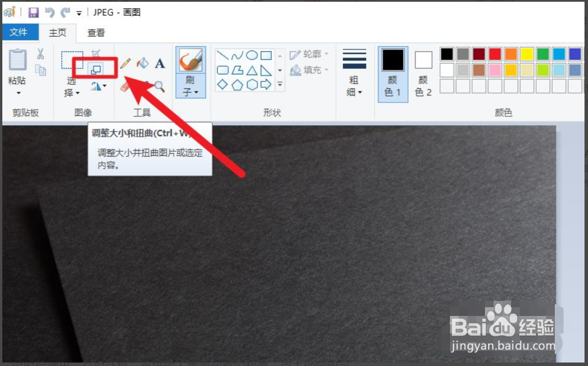
Task: Pick the lime green color swatch
Action: [543, 70]
